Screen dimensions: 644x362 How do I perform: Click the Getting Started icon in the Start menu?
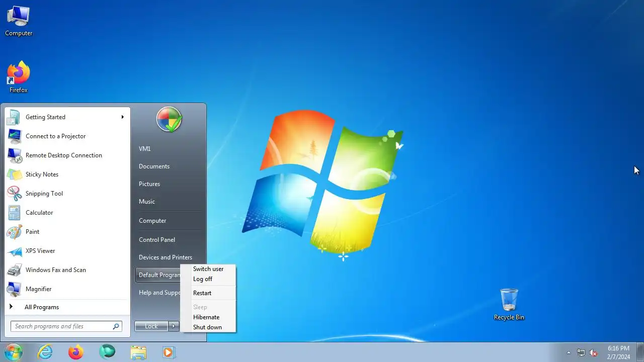(14, 117)
